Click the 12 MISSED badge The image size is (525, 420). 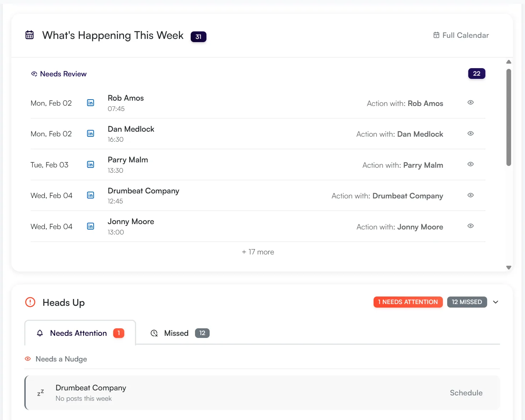[x=467, y=302]
